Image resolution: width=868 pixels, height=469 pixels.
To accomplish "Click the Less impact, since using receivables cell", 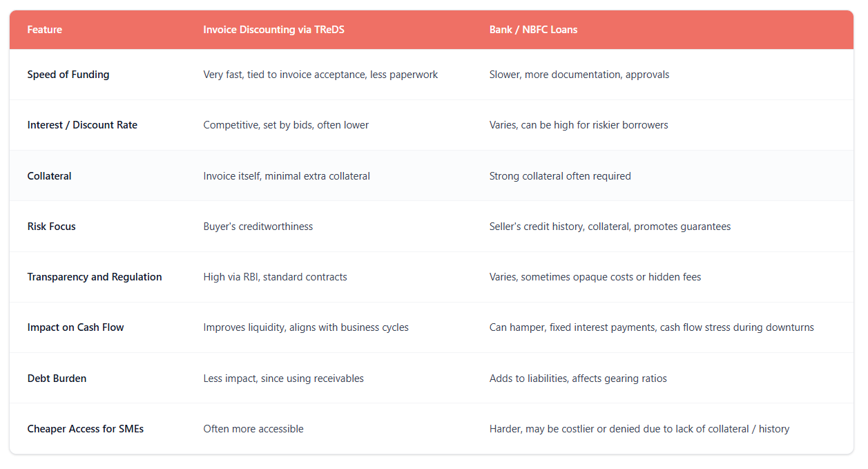I will tap(283, 379).
